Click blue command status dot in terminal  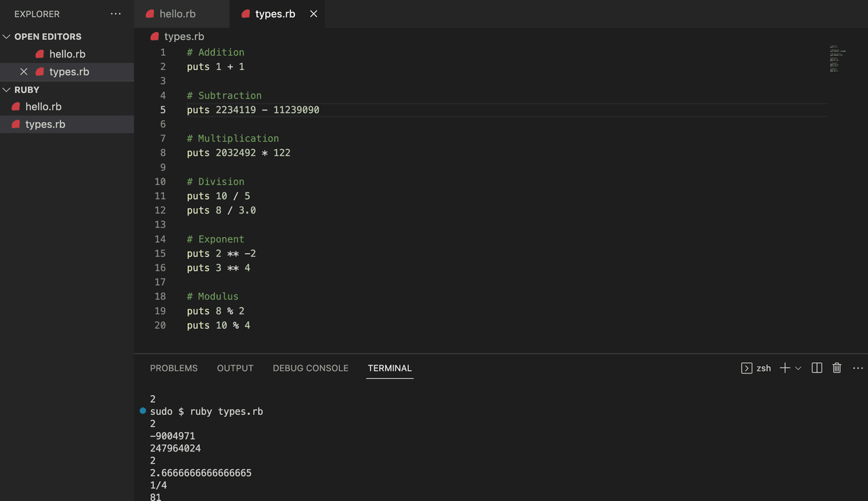(x=142, y=411)
